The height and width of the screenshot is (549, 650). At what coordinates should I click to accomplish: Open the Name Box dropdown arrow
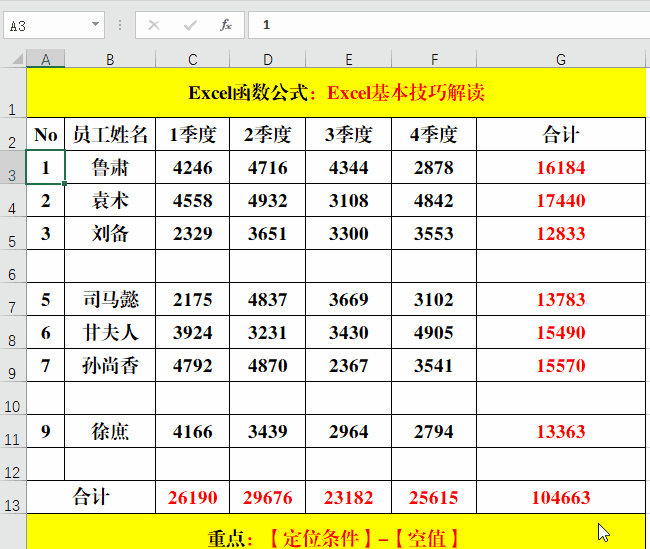coord(95,25)
